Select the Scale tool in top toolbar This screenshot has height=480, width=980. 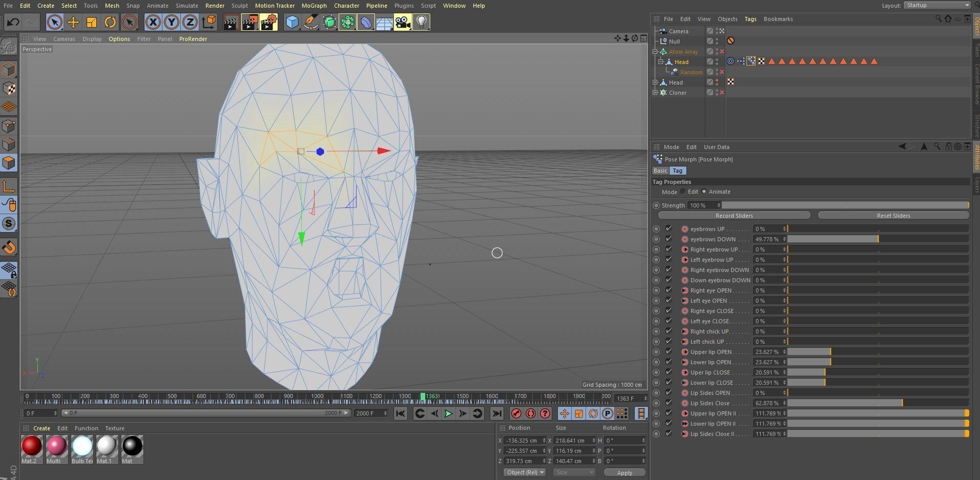point(92,22)
